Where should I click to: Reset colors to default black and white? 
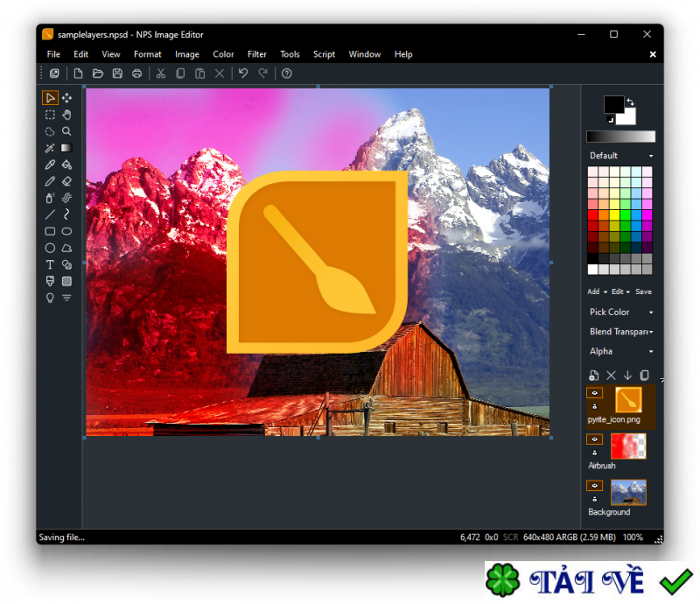610,120
